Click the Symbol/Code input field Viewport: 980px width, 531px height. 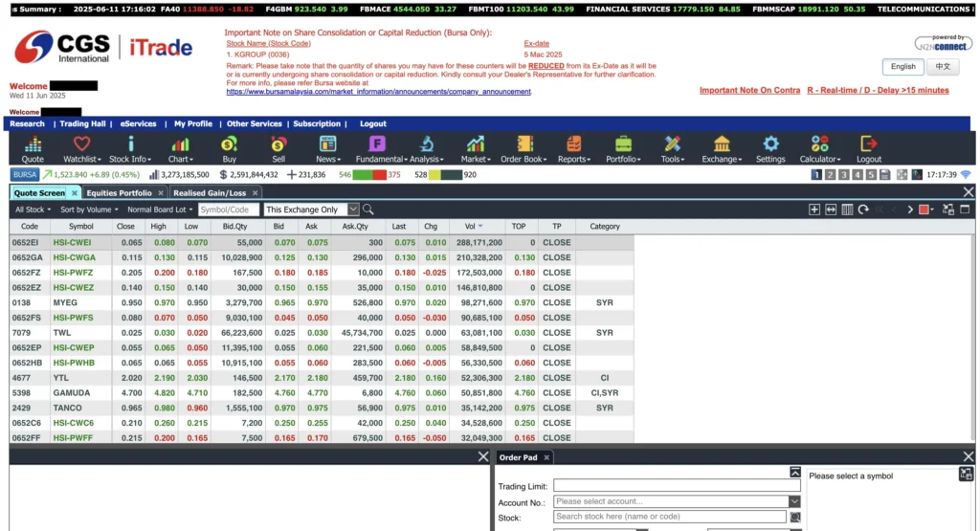coord(230,210)
